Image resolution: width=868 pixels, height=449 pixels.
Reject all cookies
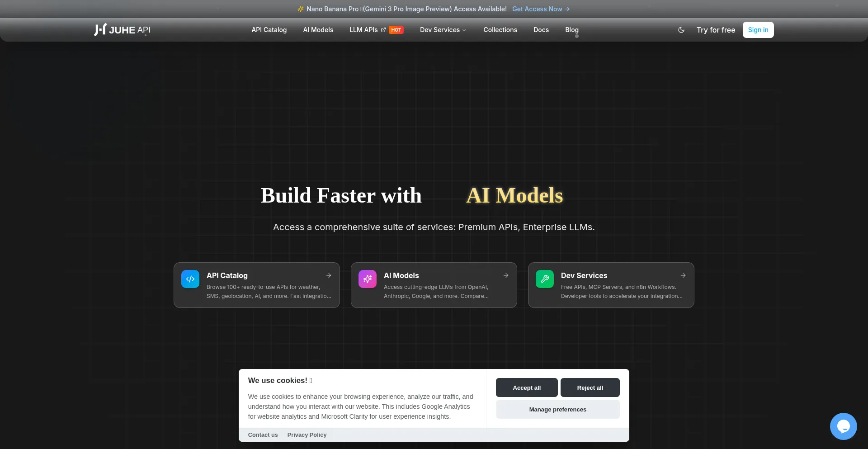pos(590,388)
